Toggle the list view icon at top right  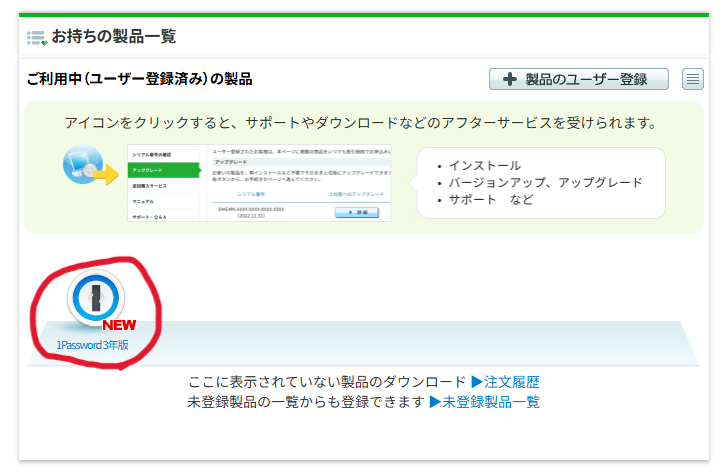(693, 79)
